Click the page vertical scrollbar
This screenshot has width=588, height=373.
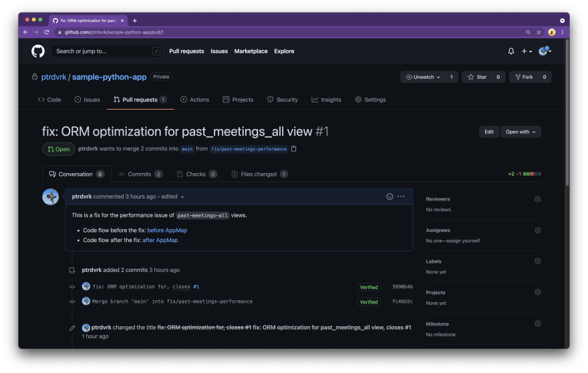[x=567, y=112]
